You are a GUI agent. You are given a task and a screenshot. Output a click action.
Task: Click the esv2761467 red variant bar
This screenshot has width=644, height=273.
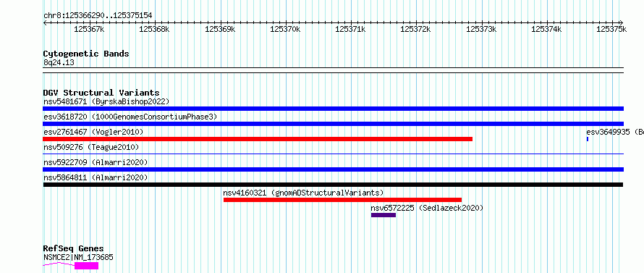tap(258, 139)
